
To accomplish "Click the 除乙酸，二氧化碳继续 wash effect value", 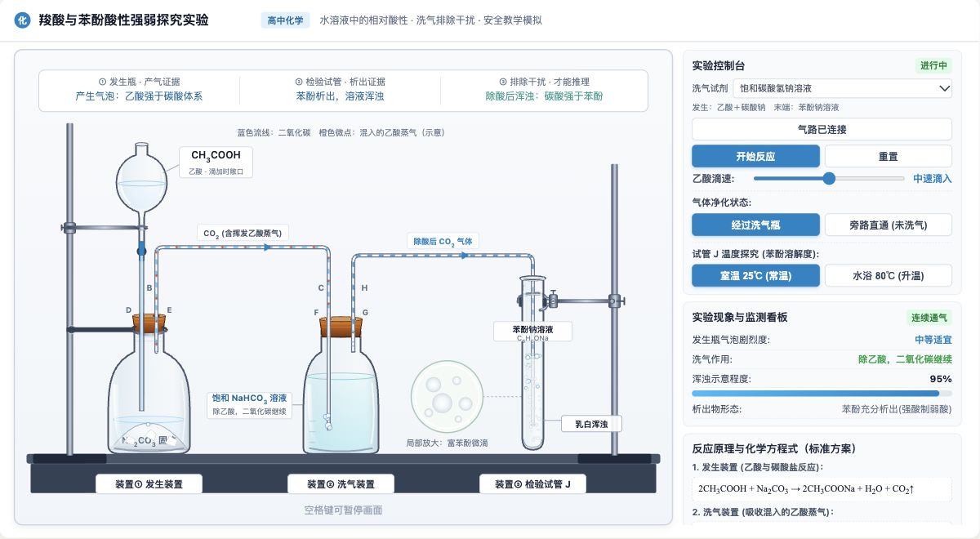I will [x=905, y=359].
